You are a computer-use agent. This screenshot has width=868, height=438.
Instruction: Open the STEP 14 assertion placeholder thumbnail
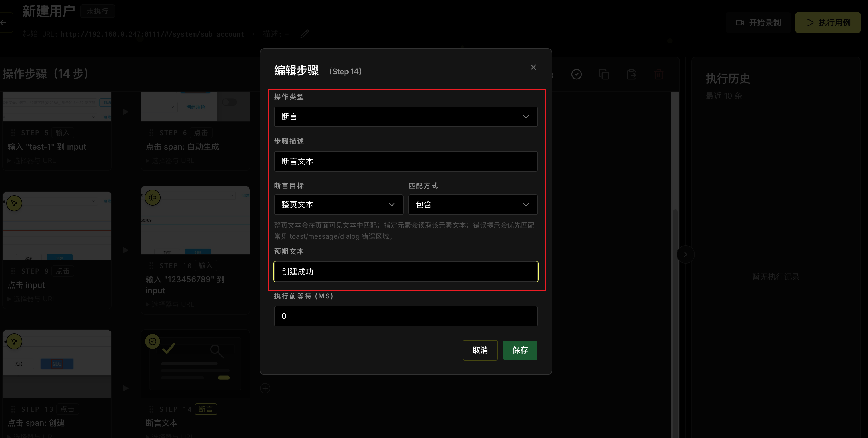click(195, 363)
